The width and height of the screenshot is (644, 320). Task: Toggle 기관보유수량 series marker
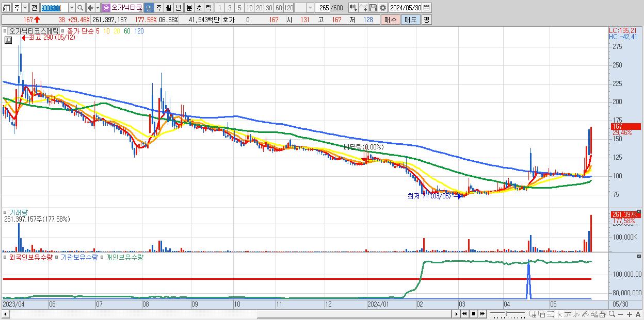57,257
